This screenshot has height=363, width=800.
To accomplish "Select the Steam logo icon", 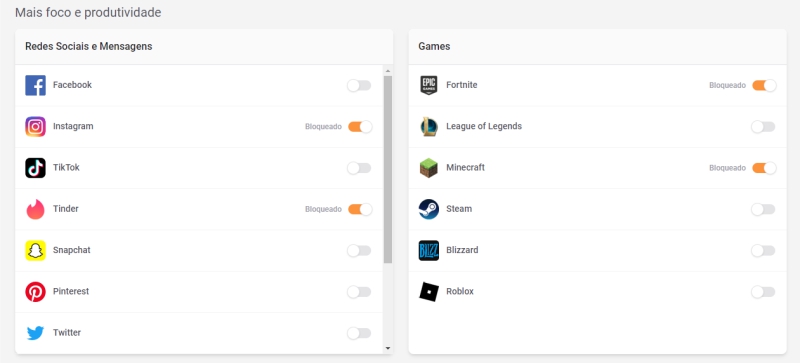I will point(429,209).
